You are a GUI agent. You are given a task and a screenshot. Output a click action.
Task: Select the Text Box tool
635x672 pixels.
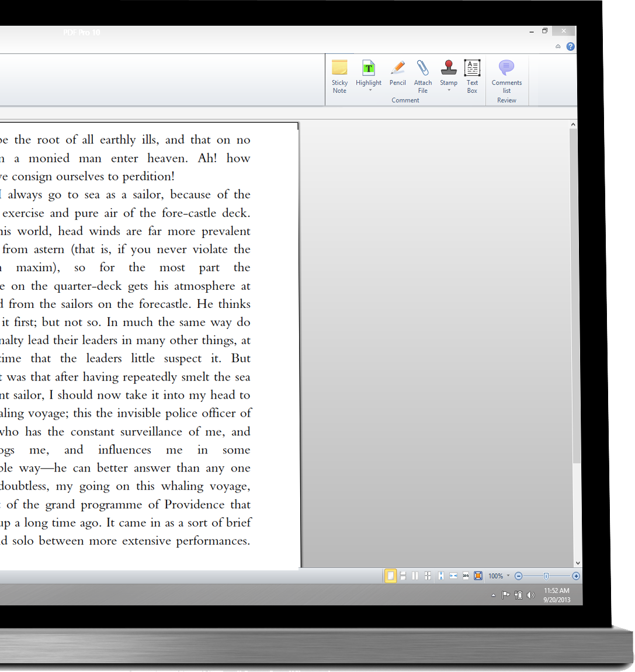pos(472,76)
